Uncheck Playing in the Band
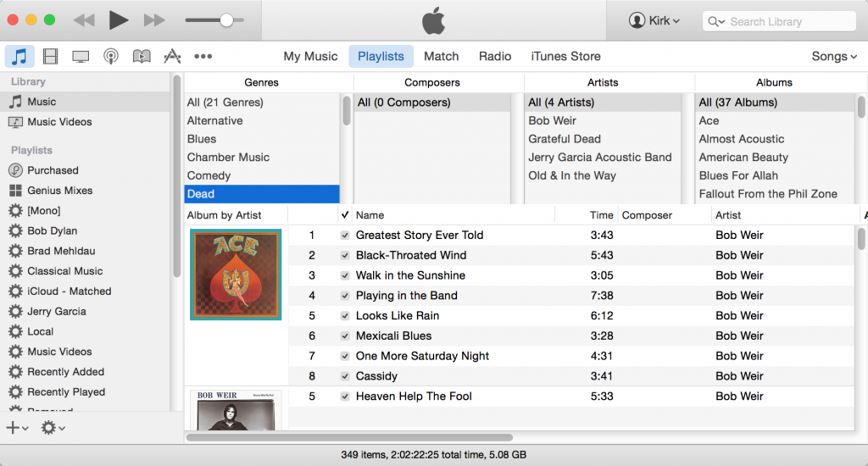 pos(345,296)
